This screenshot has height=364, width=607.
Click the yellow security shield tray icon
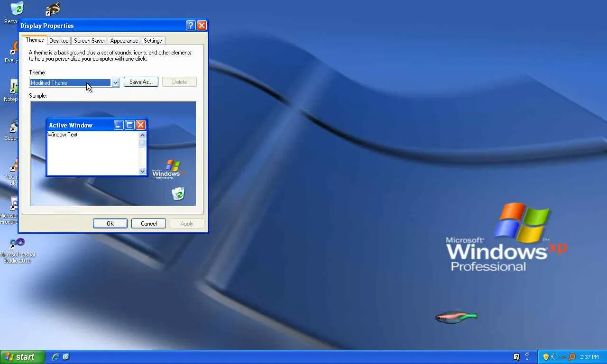click(x=546, y=357)
